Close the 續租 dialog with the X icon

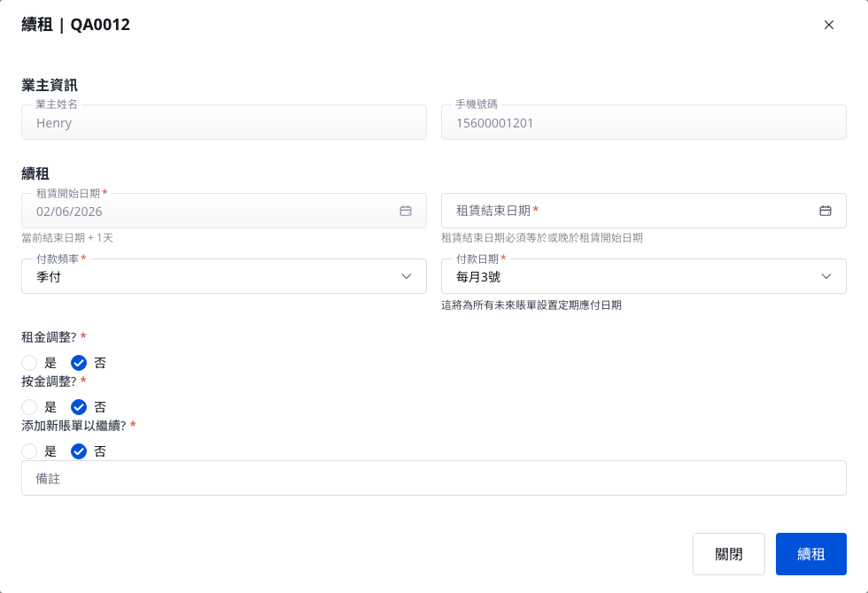pos(829,25)
